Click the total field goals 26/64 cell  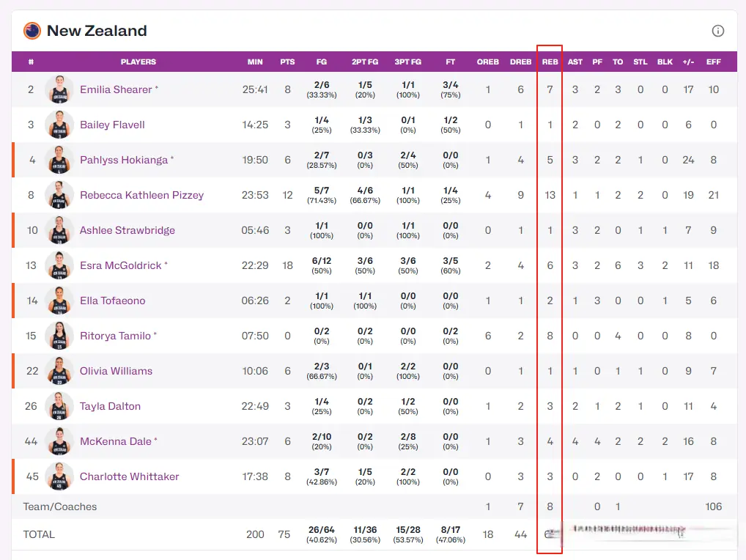[322, 534]
